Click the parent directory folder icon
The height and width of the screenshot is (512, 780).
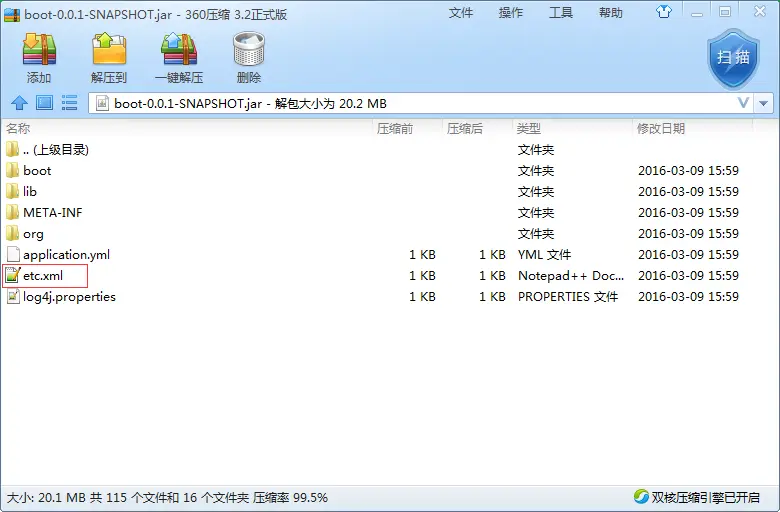coord(13,150)
